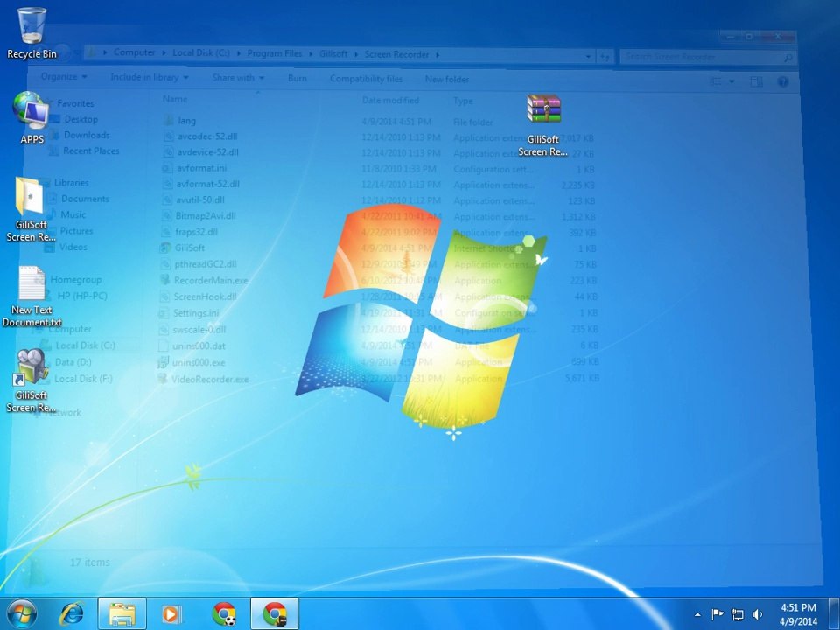
Task: Click the help icon in Explorer toolbar
Action: (782, 82)
